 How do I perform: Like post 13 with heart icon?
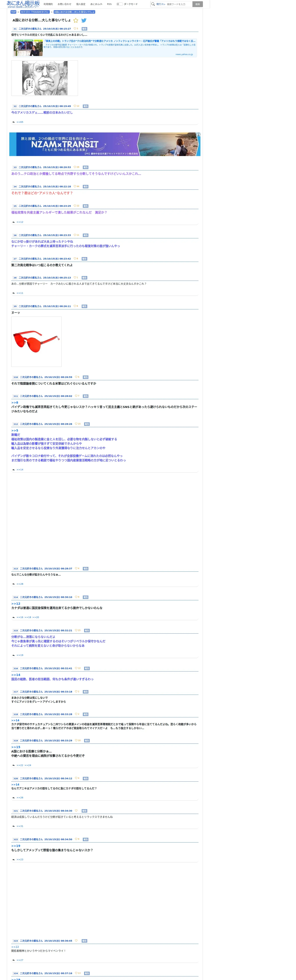76,568
